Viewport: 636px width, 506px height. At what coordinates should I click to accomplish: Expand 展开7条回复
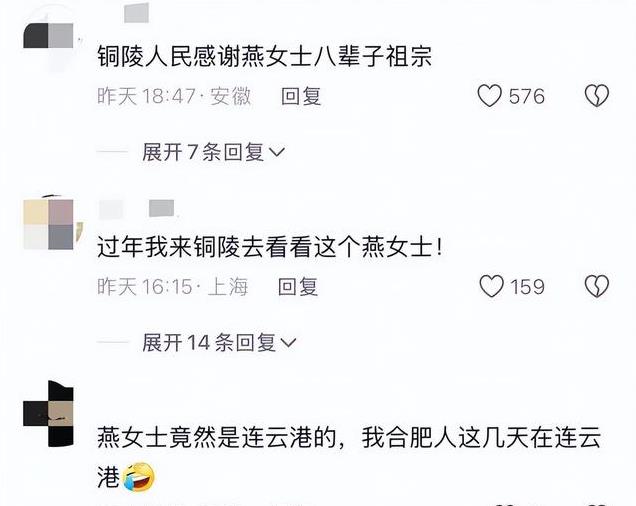pos(214,153)
